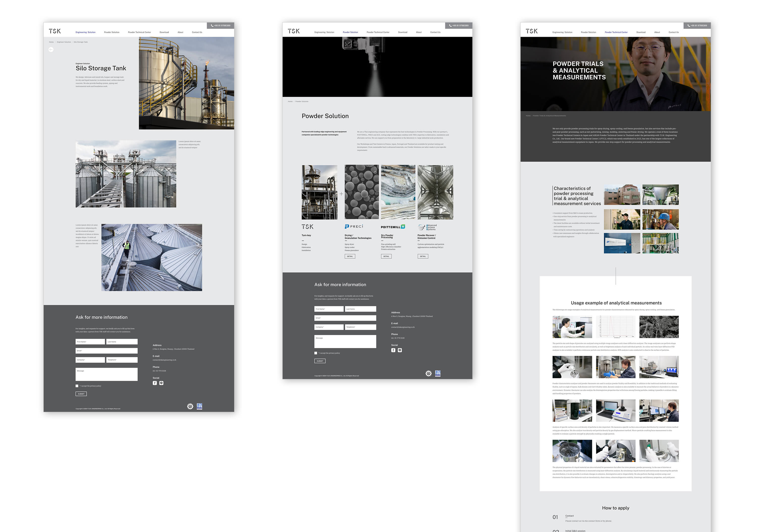Click DETAIL button under Dry Powder Processing
The height and width of the screenshot is (532, 757).
pos(386,256)
